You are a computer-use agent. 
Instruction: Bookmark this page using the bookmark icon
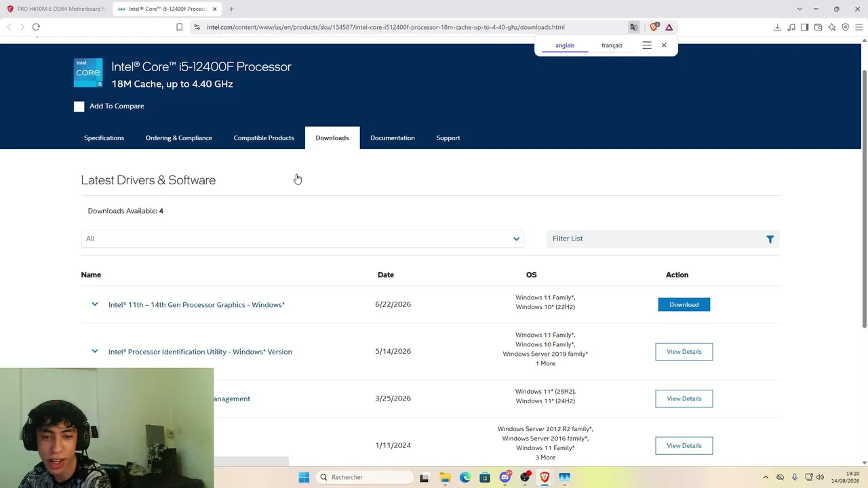point(179,27)
